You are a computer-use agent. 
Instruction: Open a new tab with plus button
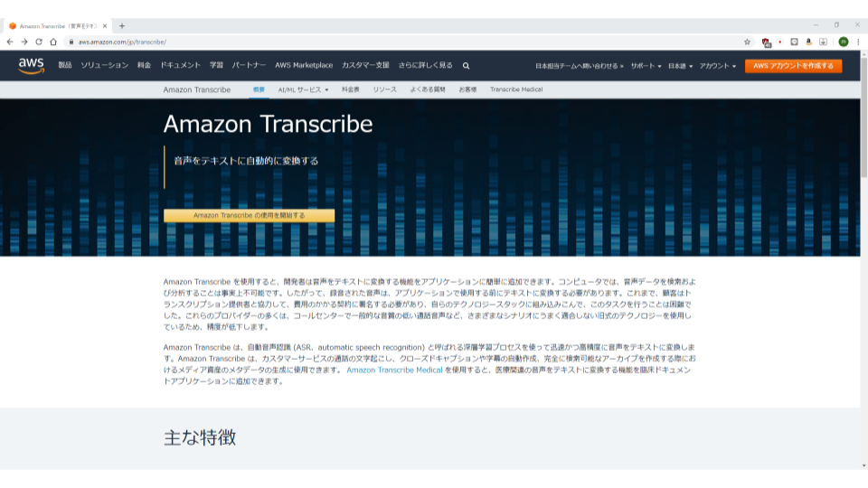122,26
